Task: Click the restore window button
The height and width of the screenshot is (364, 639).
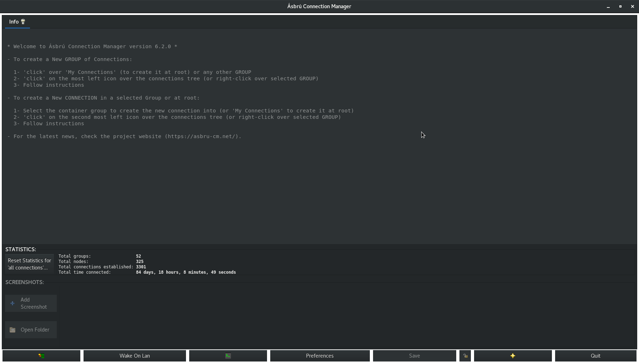Action: pos(620,6)
